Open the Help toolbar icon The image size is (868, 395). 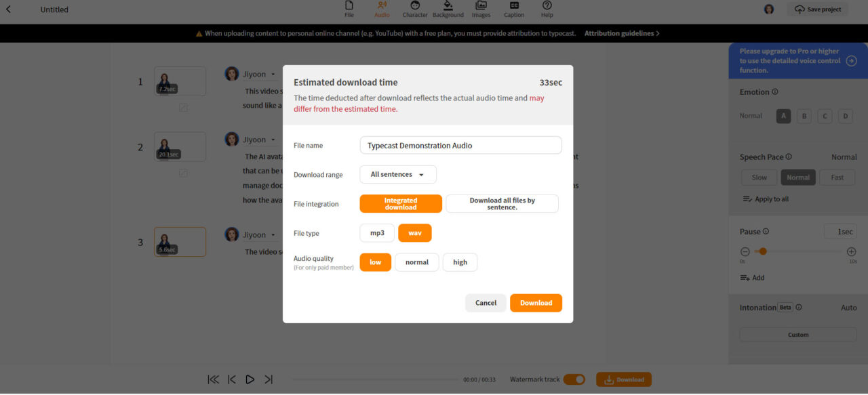click(547, 9)
